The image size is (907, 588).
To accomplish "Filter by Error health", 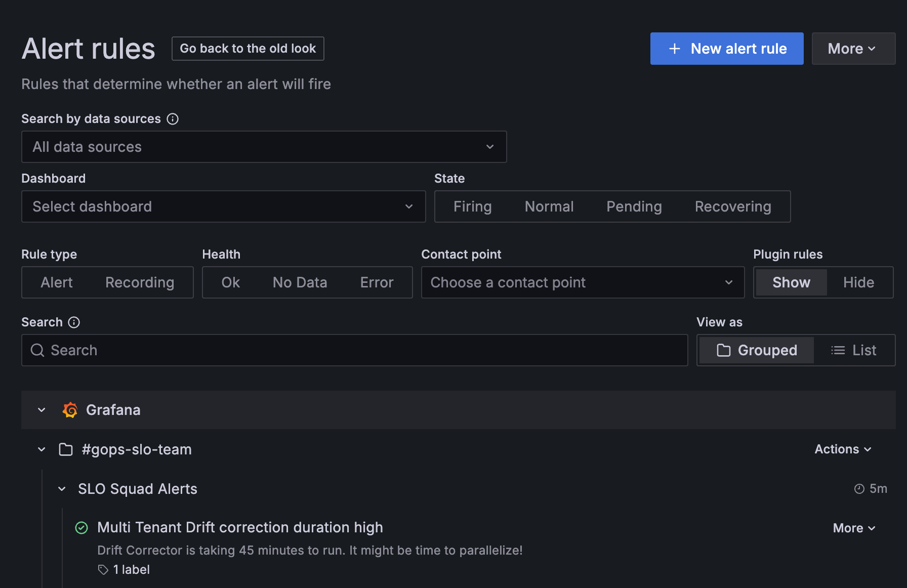I will tap(377, 282).
